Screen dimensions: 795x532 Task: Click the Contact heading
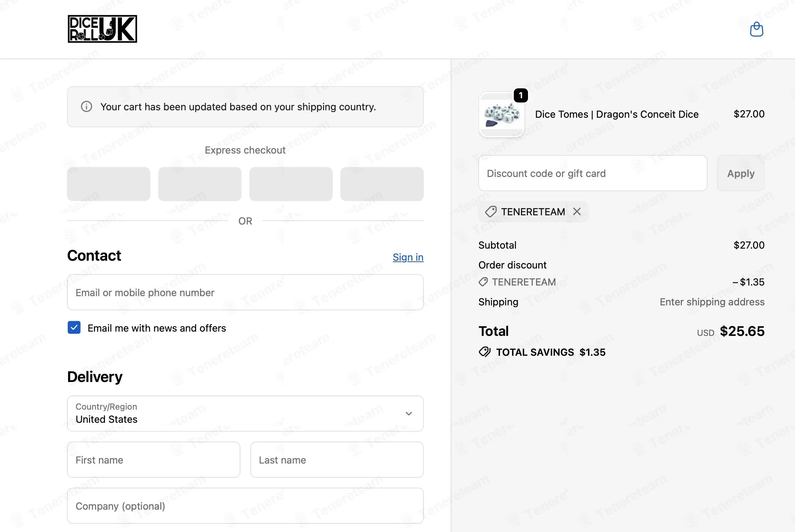click(x=94, y=255)
